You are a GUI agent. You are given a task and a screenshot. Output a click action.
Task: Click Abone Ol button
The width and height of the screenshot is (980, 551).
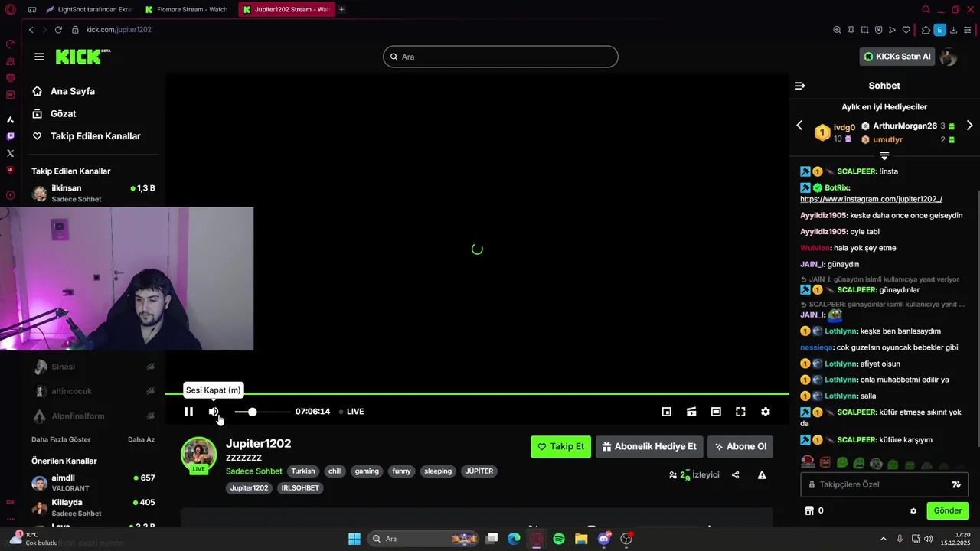click(x=740, y=447)
